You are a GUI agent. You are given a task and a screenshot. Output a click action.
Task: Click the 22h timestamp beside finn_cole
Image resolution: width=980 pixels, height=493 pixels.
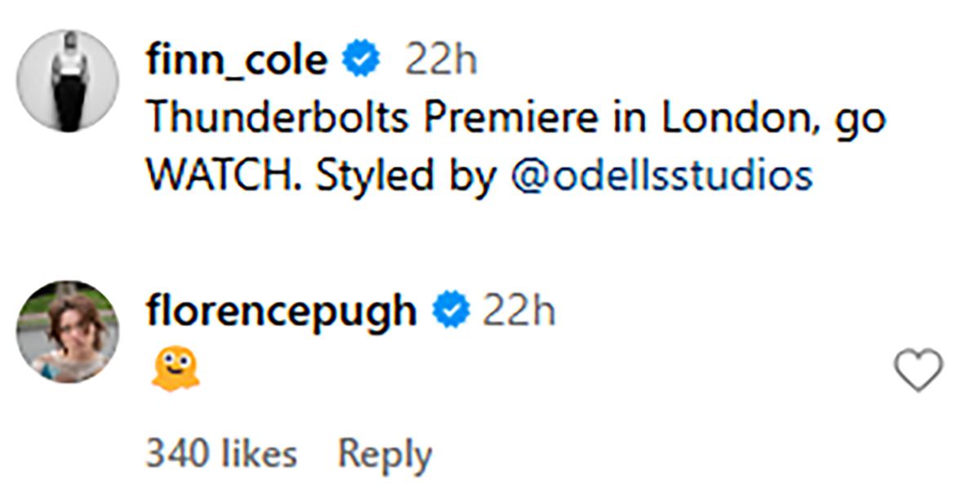click(440, 61)
